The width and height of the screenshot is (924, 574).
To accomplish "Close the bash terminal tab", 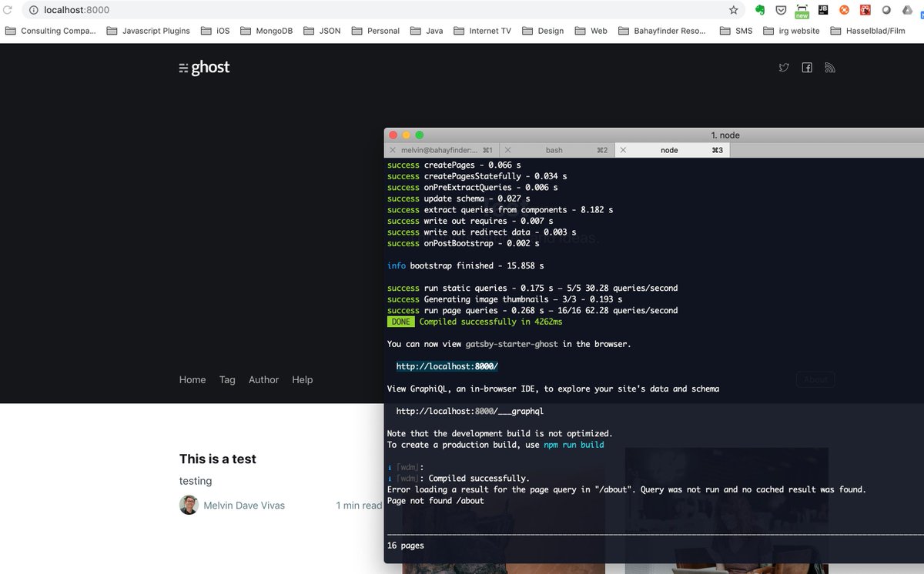I will coord(508,150).
